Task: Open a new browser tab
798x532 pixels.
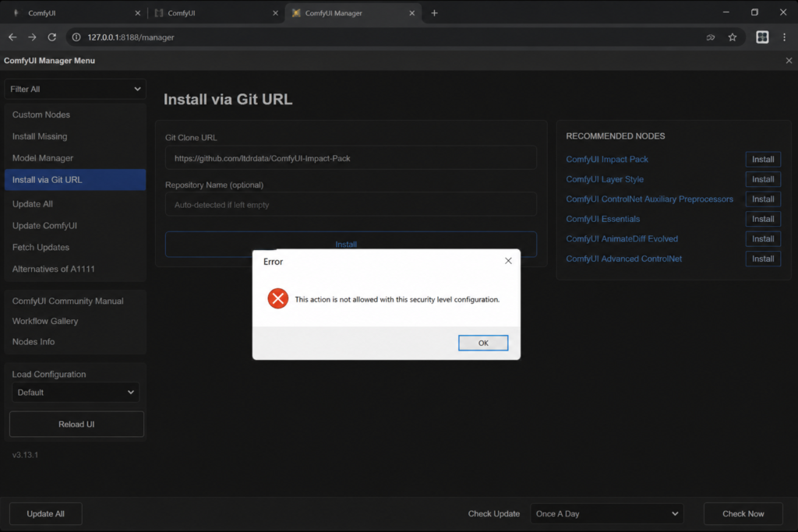Action: [x=434, y=13]
